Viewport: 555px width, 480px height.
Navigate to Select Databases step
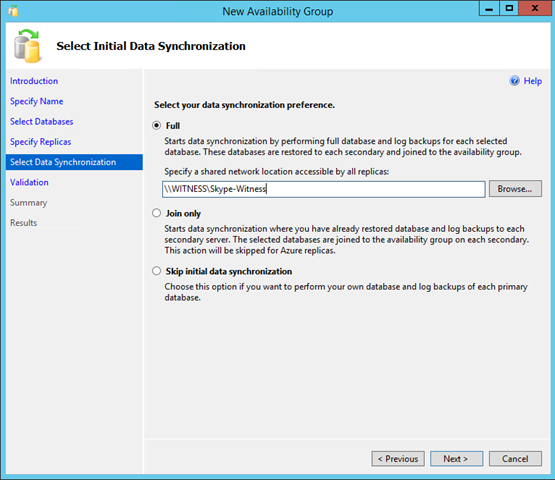tap(41, 121)
